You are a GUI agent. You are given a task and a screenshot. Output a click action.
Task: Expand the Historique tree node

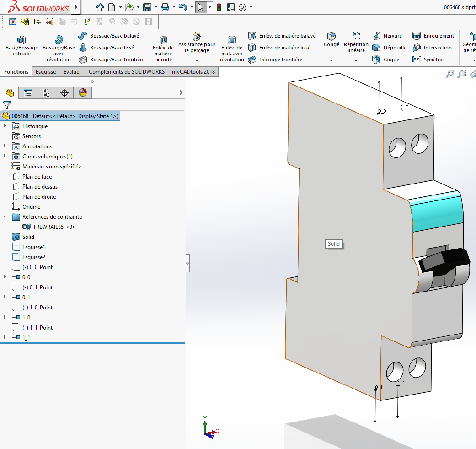point(5,126)
